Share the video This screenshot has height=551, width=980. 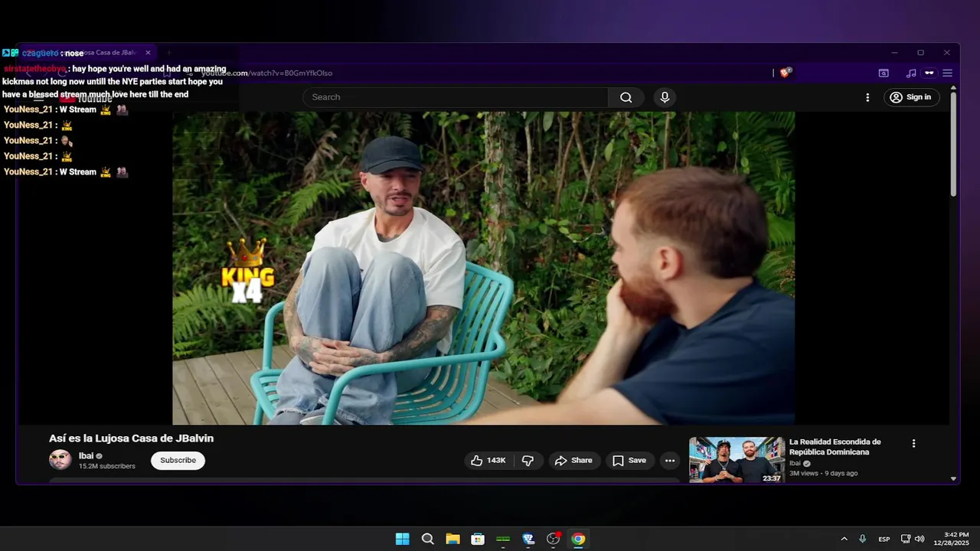coord(574,460)
